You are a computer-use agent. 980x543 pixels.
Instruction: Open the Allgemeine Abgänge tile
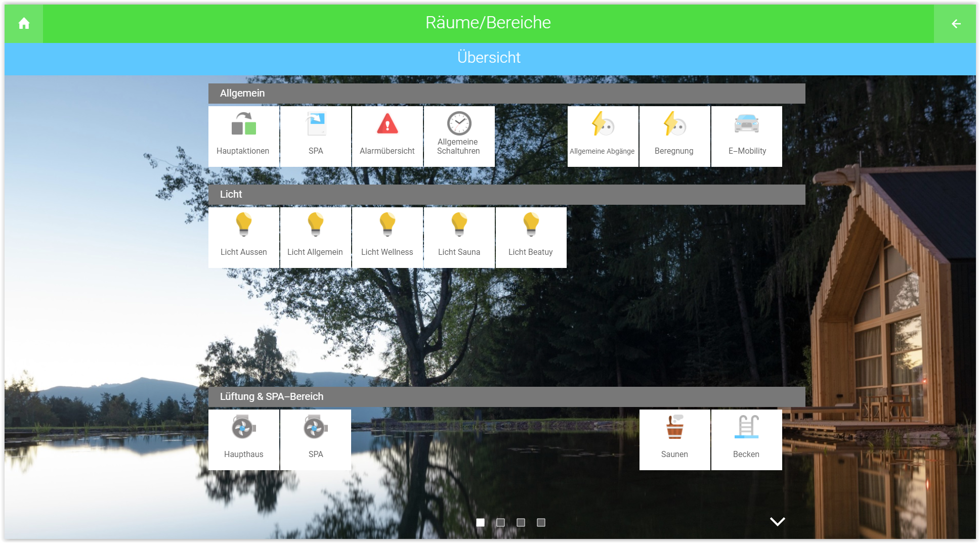point(603,136)
